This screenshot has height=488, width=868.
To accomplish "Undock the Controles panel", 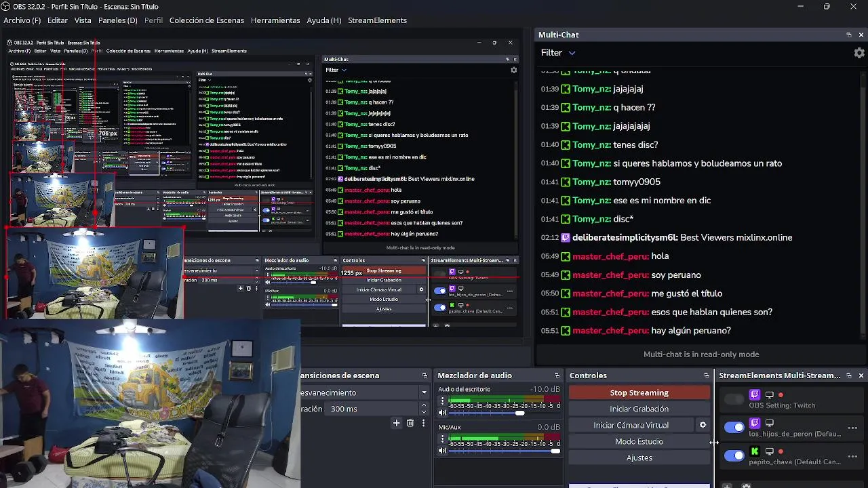I will point(706,375).
